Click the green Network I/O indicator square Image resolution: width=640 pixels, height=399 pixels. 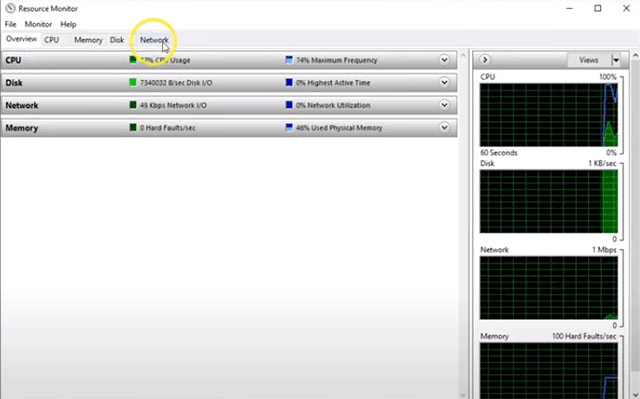(133, 105)
